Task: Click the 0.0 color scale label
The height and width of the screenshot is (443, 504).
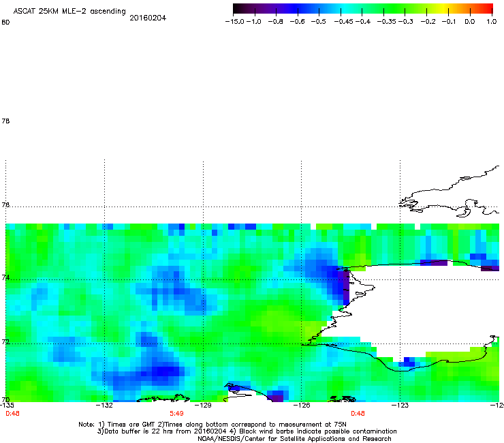Action: (x=470, y=22)
